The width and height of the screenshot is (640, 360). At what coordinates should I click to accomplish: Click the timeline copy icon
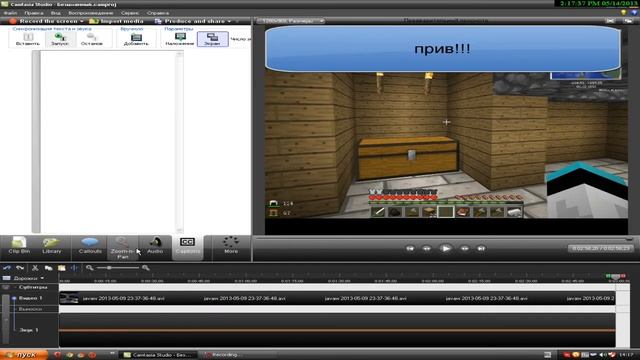point(48,268)
